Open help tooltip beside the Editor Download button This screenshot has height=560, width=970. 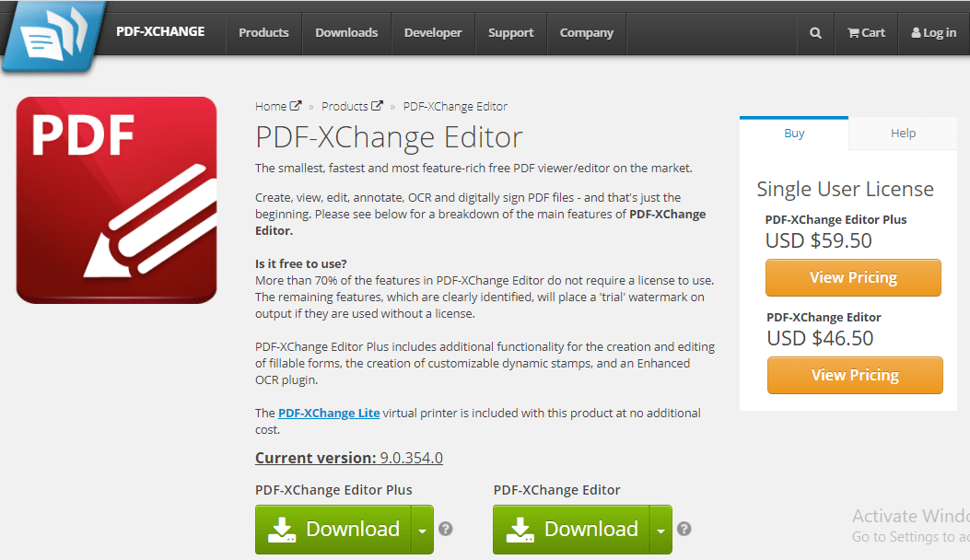[684, 530]
